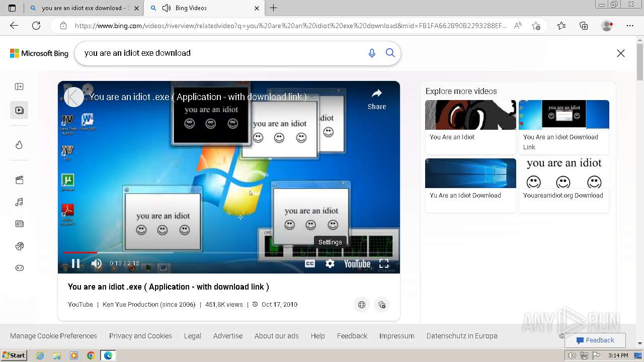Open Privacy and Cookies link
Viewport: 644px width, 362px height.
click(140, 336)
